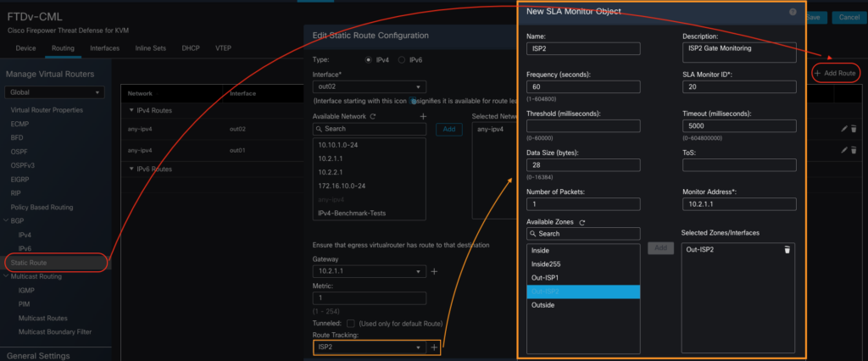Select Out-ISP1 in Available Zones
Viewport: 868px width, 361px height.
coord(583,278)
